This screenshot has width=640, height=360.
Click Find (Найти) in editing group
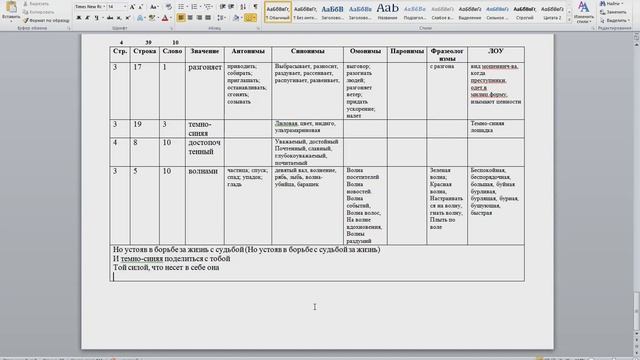[612, 4]
